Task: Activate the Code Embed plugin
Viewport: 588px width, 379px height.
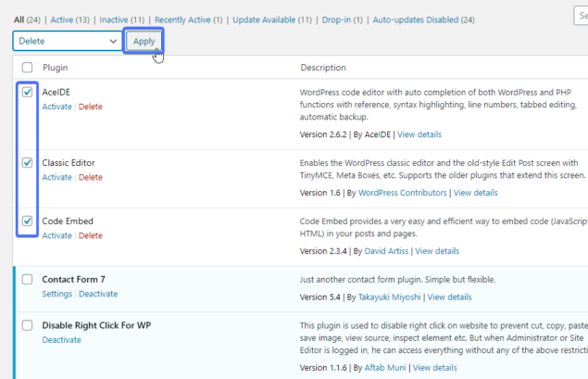Action: pyautogui.click(x=57, y=235)
